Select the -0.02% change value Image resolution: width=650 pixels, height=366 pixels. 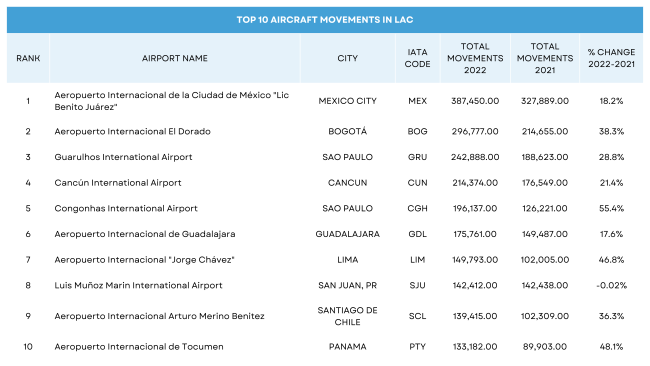click(x=611, y=286)
